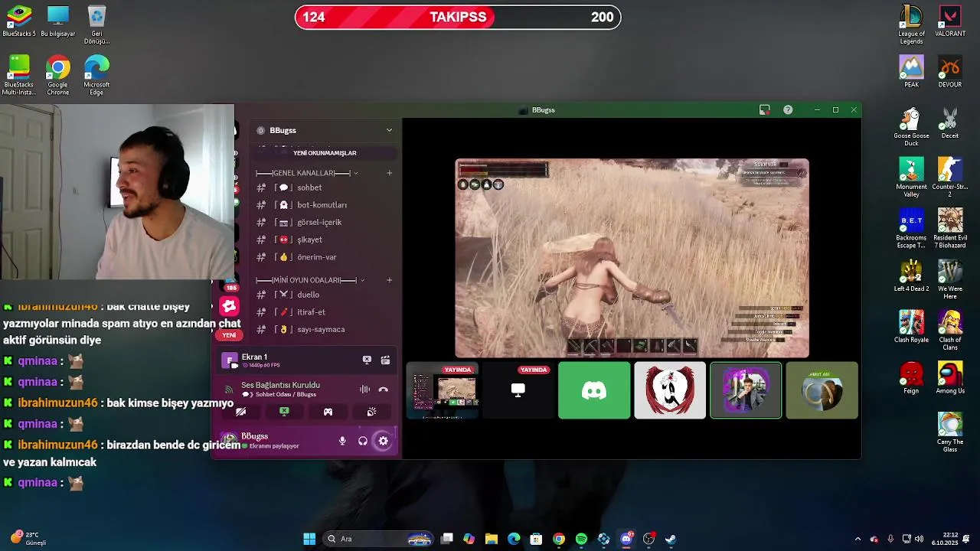The image size is (980, 551).
Task: Switch to Discord in the taskbar
Action: click(626, 539)
